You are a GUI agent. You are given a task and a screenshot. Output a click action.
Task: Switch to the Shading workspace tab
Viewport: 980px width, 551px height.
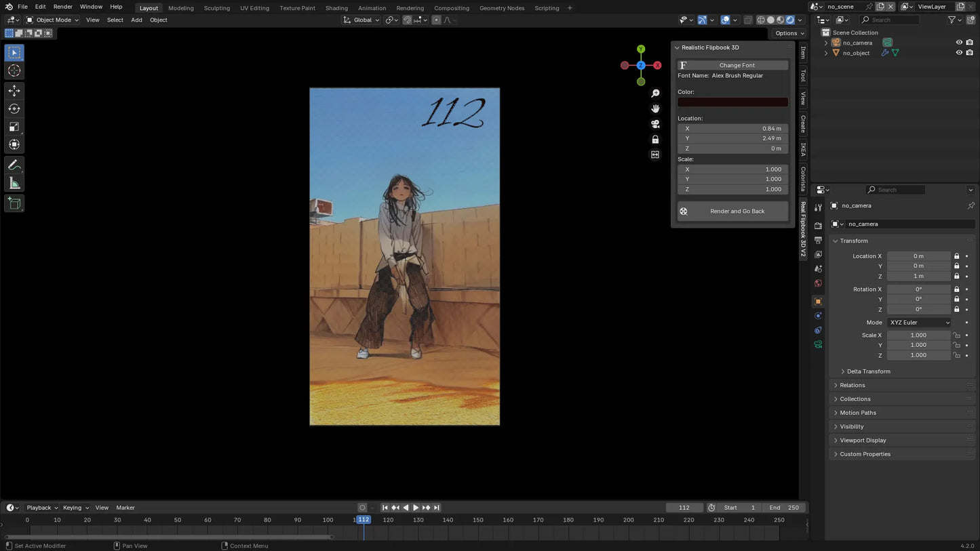(336, 8)
